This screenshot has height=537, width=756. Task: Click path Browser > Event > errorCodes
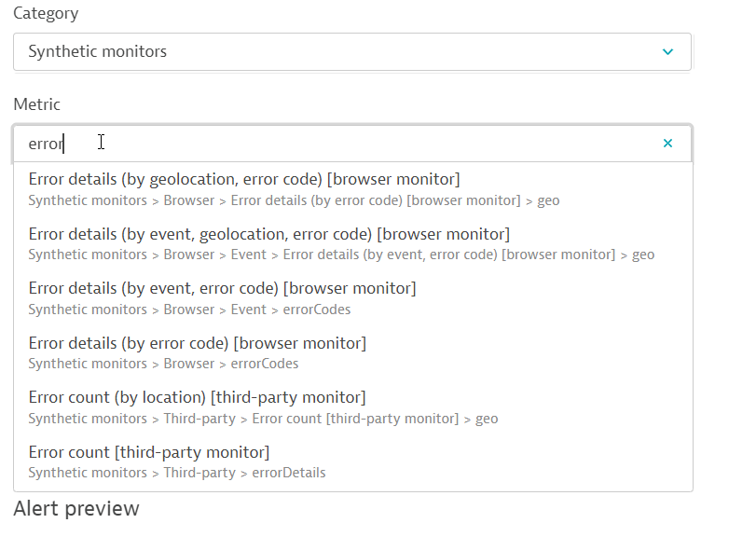[189, 310]
